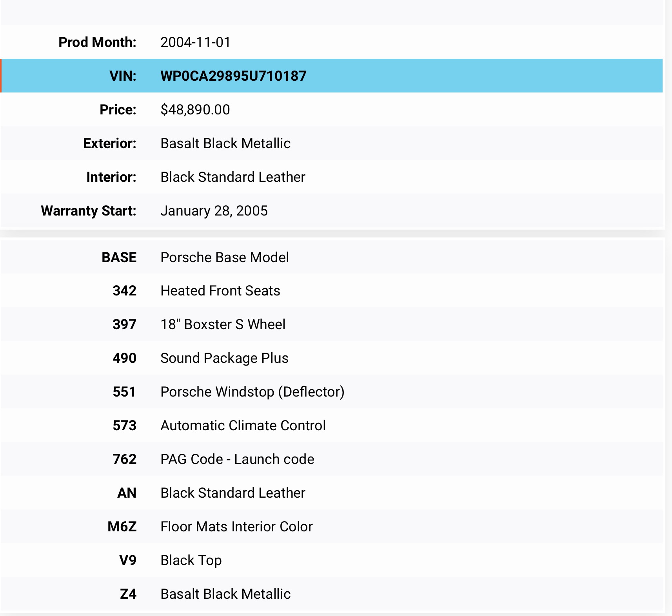The width and height of the screenshot is (672, 616).
Task: Click option code AN
Action: (x=127, y=493)
